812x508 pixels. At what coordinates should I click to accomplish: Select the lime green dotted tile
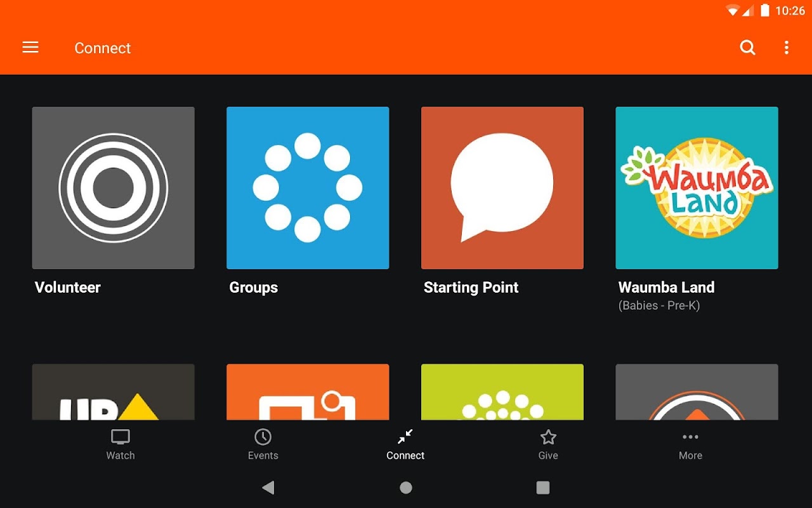point(502,392)
